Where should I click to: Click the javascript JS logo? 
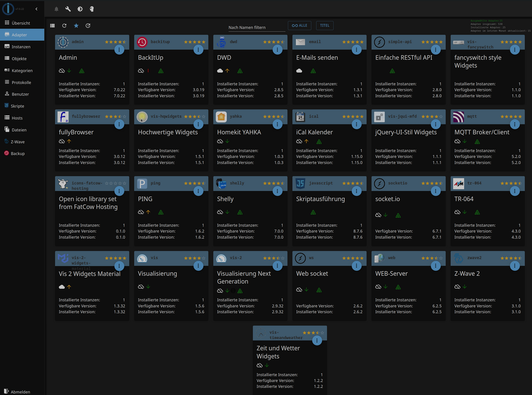tap(300, 184)
